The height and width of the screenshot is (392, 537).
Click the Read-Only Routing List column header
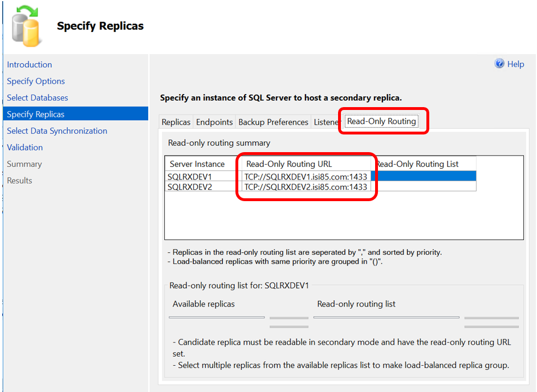424,164
